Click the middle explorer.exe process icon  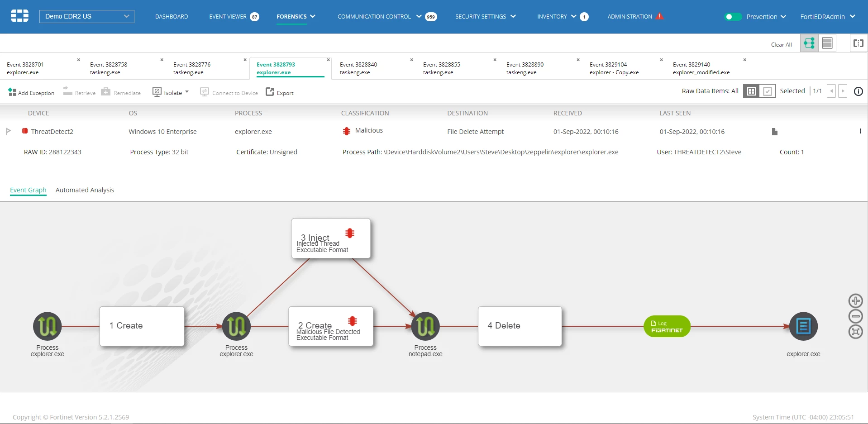237,326
